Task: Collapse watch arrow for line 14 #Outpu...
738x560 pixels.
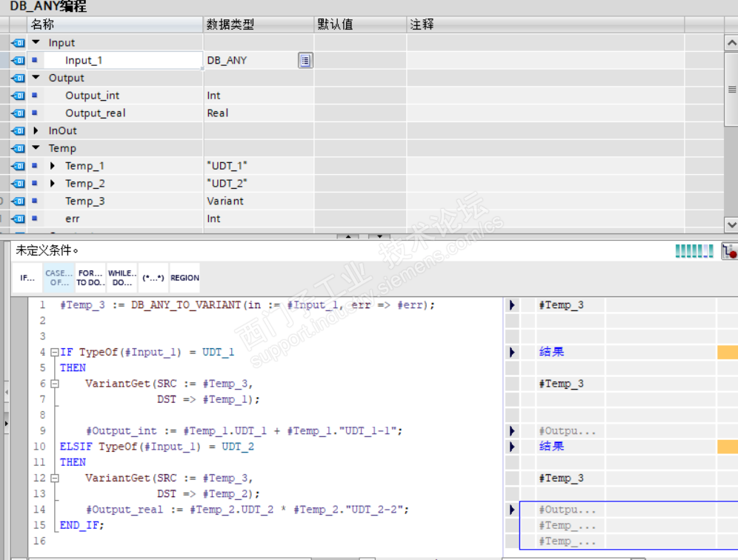Action: (512, 509)
